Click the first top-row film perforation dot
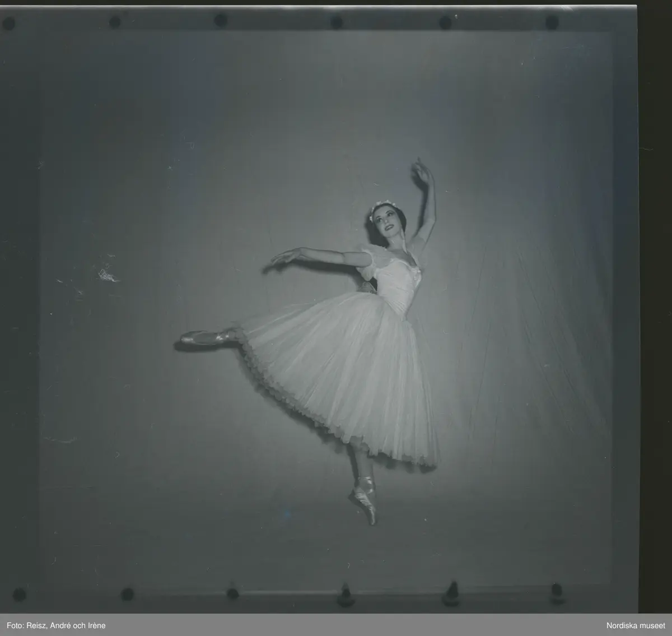Viewport: 672px width, 636px height. [9, 23]
